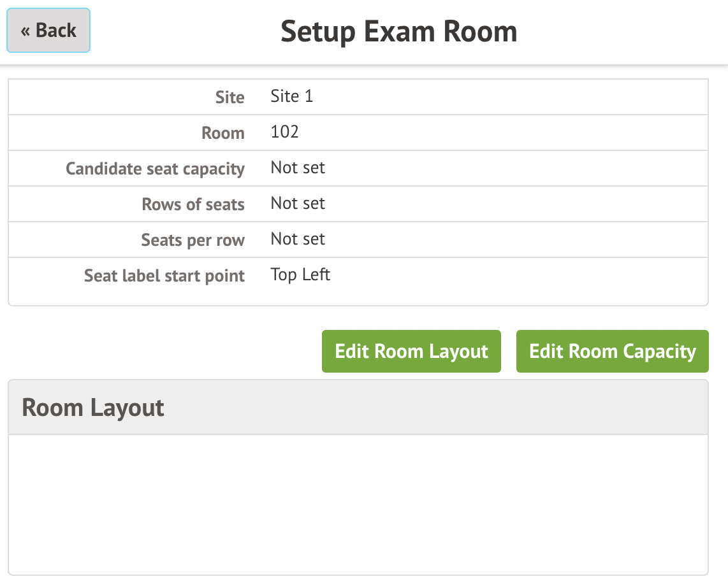
Task: Select the Room field label
Action: click(223, 133)
